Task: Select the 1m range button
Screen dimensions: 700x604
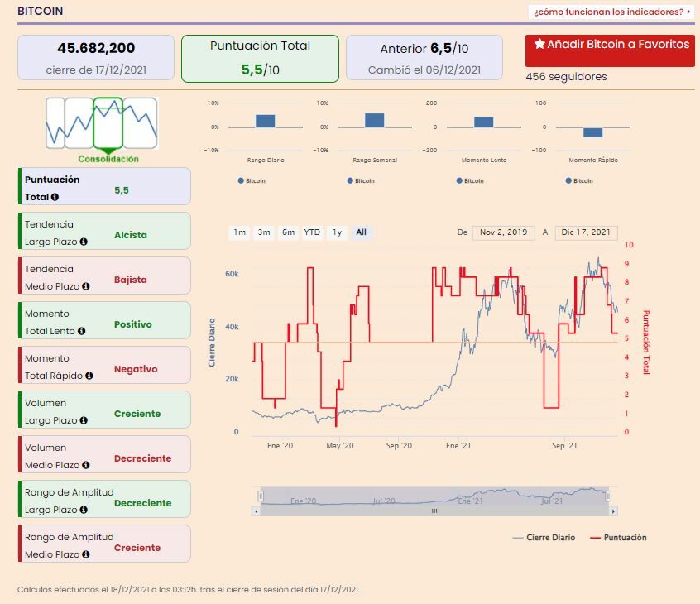Action: (x=239, y=232)
